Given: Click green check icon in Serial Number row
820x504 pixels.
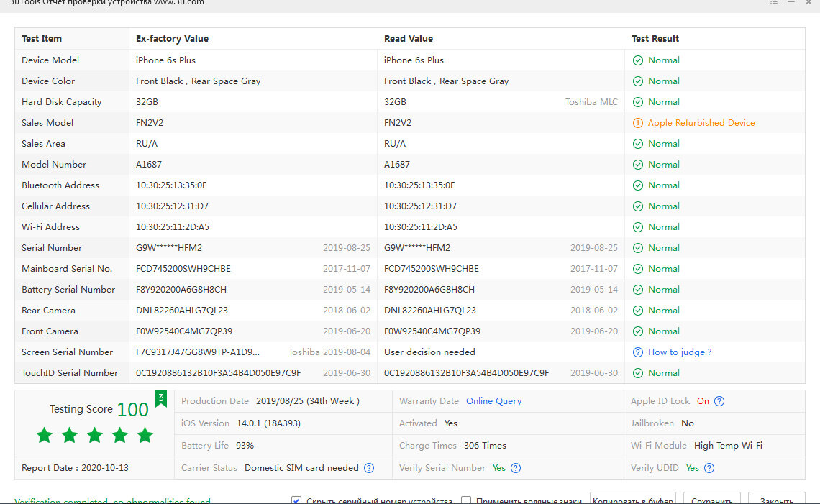Looking at the screenshot, I should point(638,248).
